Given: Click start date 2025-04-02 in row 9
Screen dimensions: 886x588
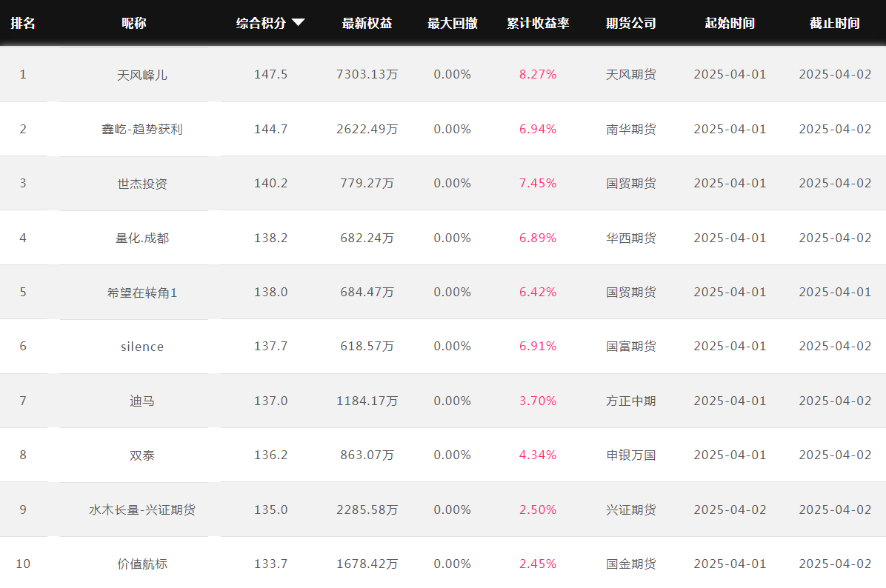Looking at the screenshot, I should pos(730,510).
